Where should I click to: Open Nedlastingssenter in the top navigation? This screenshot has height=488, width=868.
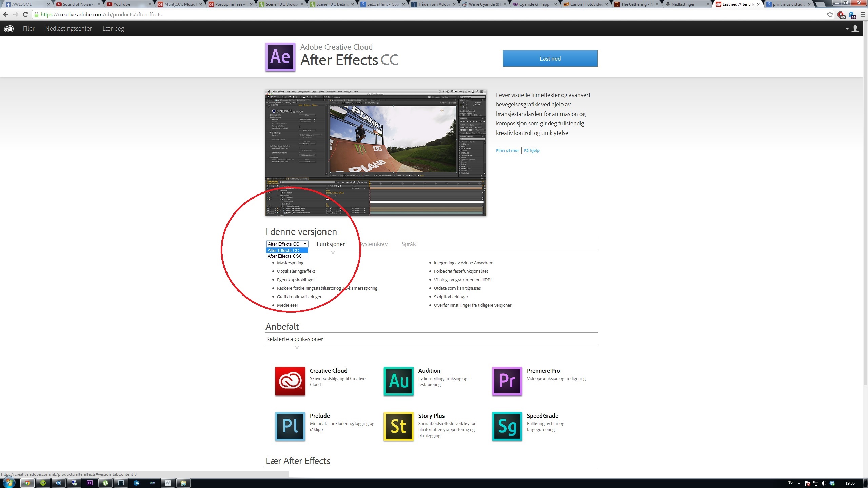[x=68, y=28]
